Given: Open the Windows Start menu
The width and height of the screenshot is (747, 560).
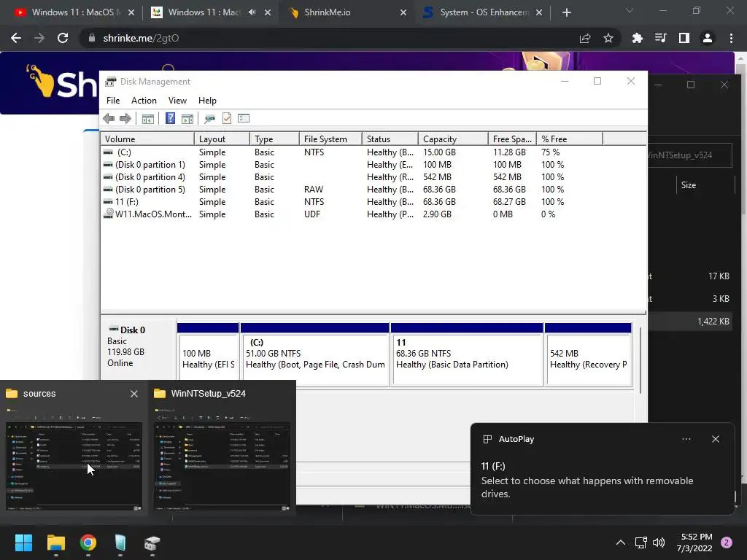Looking at the screenshot, I should coord(23,542).
